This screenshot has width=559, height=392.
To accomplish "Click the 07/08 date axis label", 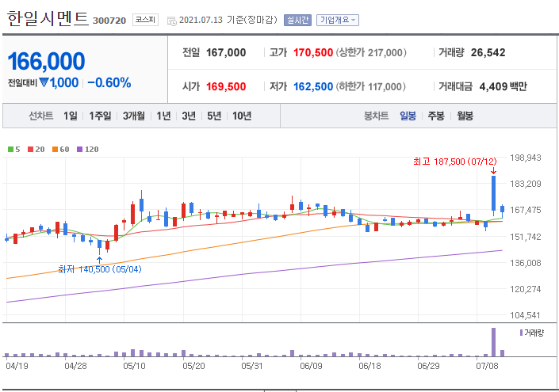I will click(487, 366).
